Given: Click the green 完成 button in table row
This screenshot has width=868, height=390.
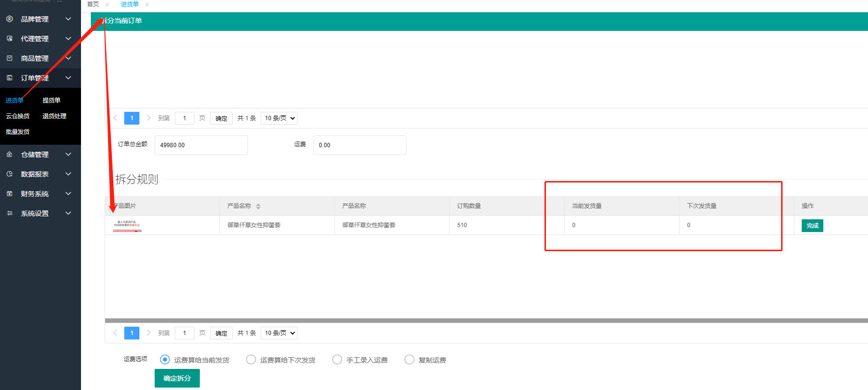Looking at the screenshot, I should point(813,226).
